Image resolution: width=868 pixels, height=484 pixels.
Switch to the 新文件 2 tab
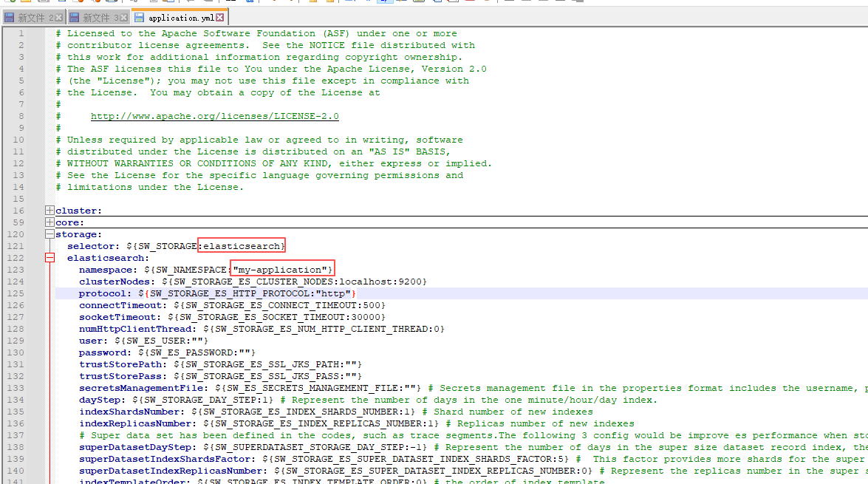[33, 16]
